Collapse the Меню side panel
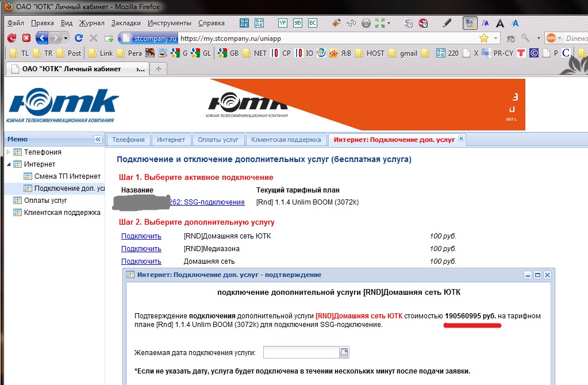 click(98, 140)
